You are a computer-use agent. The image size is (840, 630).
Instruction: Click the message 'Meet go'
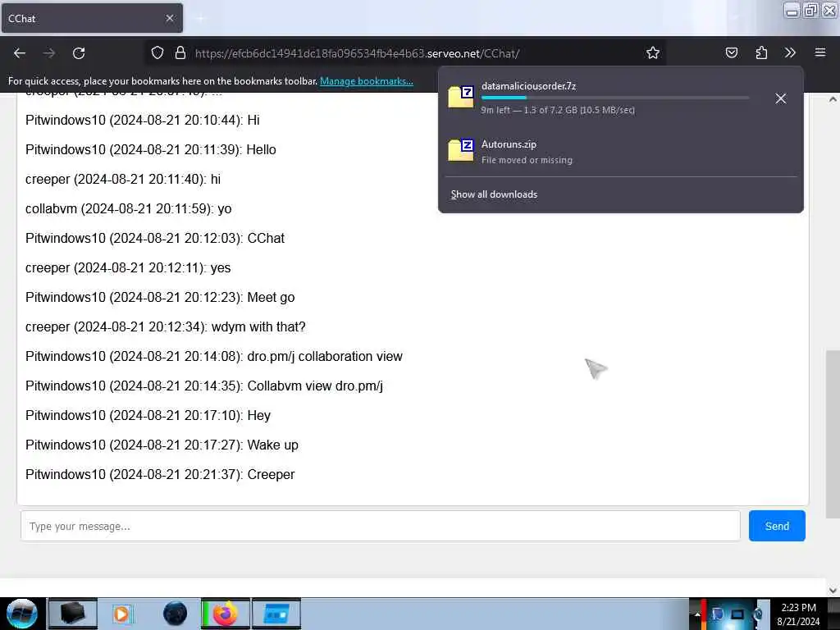click(160, 298)
